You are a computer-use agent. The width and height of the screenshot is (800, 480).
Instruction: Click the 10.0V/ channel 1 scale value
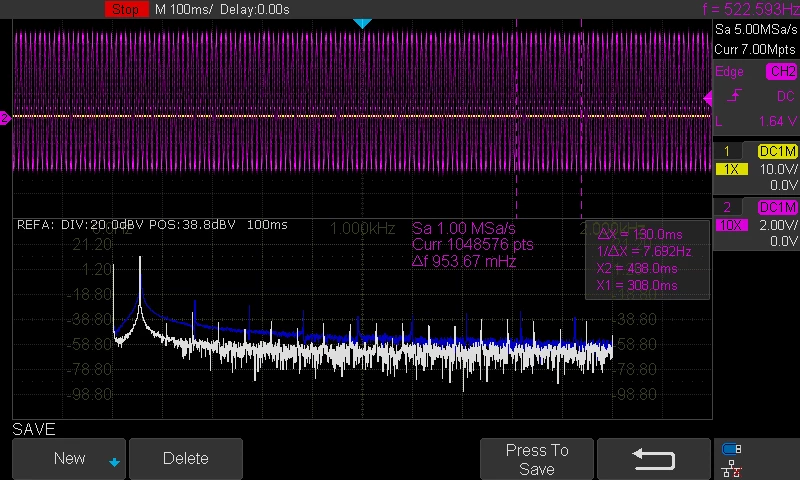[x=778, y=169]
